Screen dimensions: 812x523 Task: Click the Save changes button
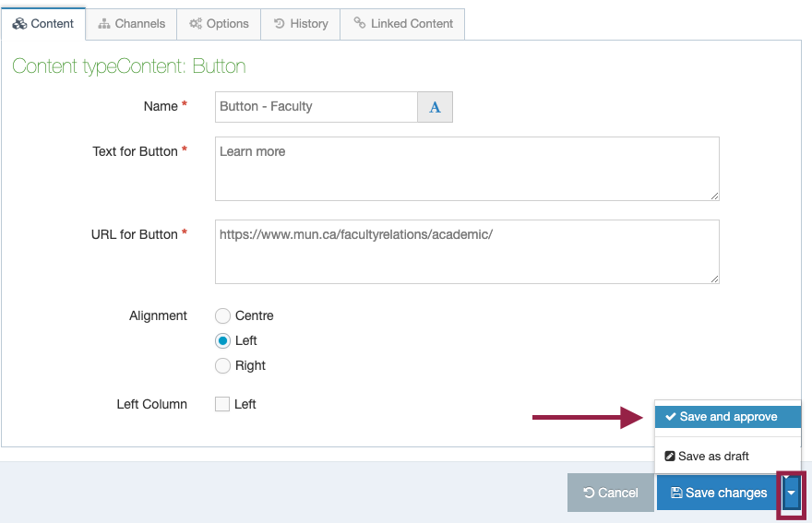719,493
